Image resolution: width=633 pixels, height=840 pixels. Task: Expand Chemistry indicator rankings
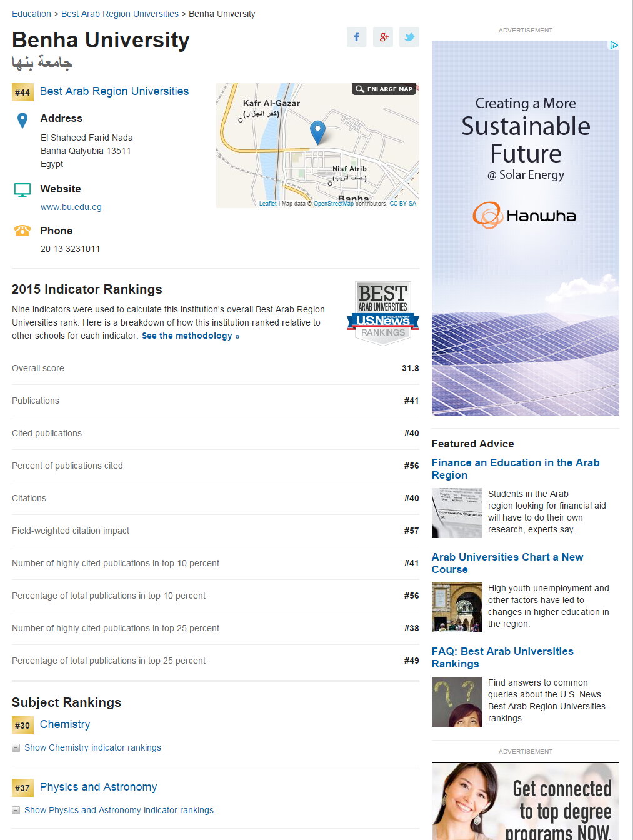[92, 747]
